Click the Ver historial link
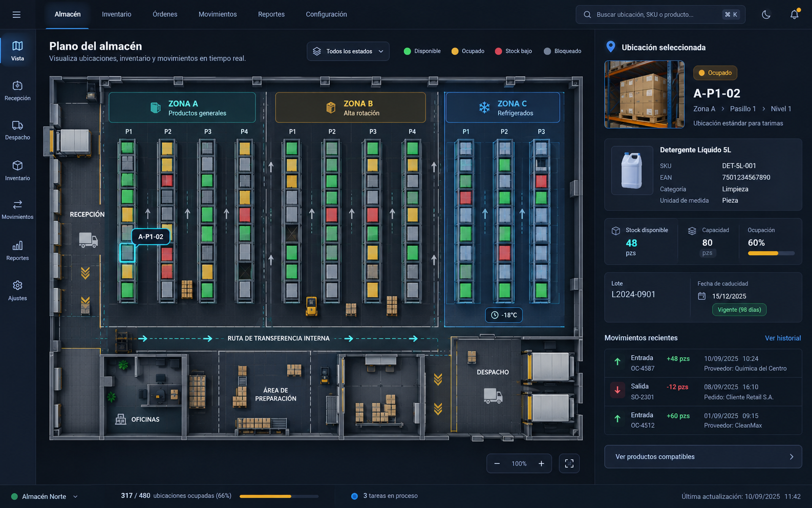 [x=783, y=338]
